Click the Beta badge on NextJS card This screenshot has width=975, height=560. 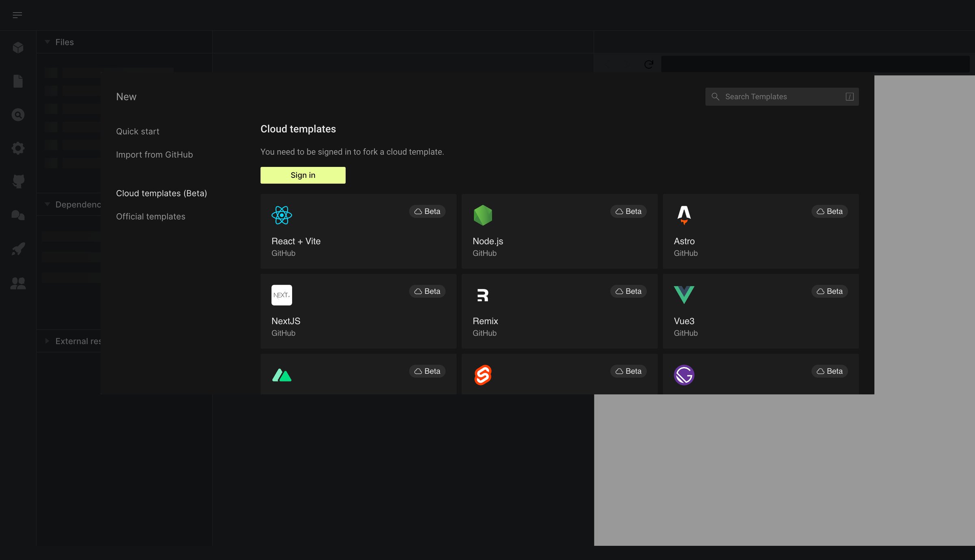pyautogui.click(x=427, y=292)
